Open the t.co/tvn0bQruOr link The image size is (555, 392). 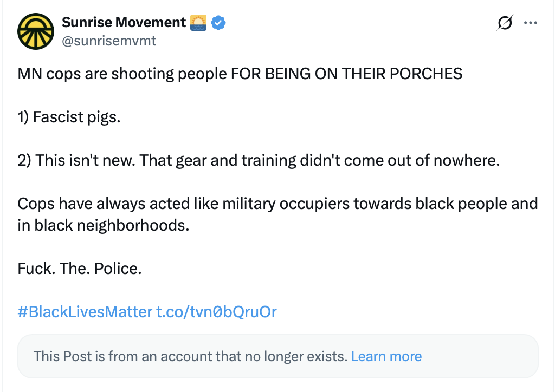point(216,312)
